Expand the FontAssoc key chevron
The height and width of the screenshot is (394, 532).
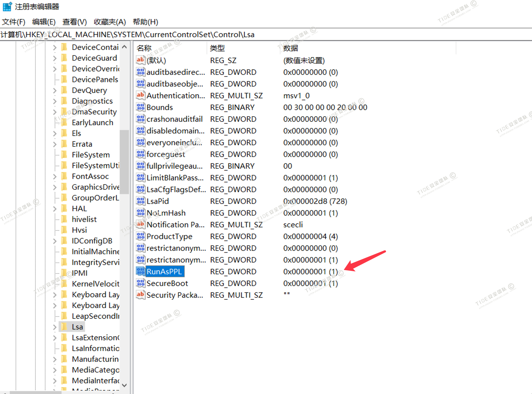[55, 176]
